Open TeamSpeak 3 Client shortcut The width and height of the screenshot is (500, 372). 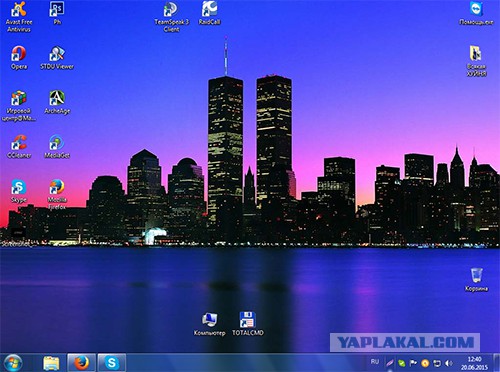[171, 17]
